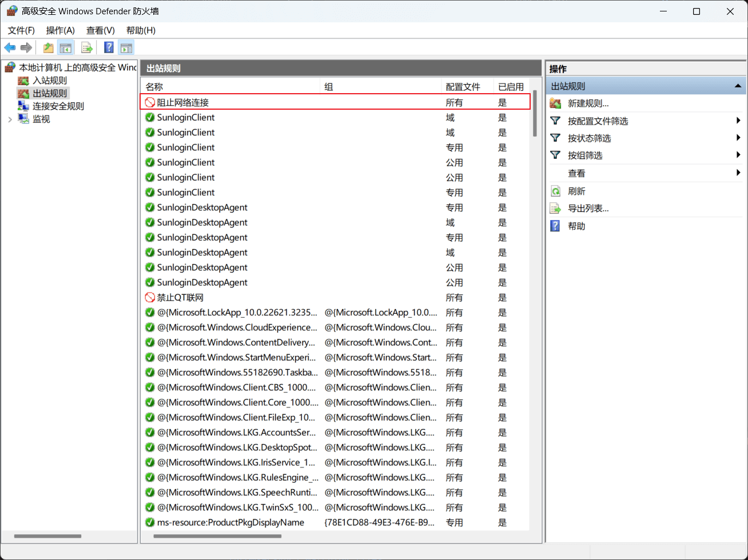Image resolution: width=748 pixels, height=560 pixels.
Task: Click the Back arrow in the toolbar
Action: (10, 48)
